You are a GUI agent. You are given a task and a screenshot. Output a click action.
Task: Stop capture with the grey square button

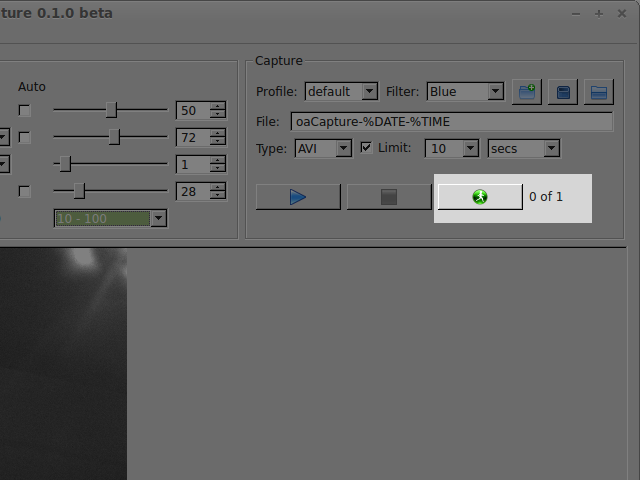[x=389, y=197]
